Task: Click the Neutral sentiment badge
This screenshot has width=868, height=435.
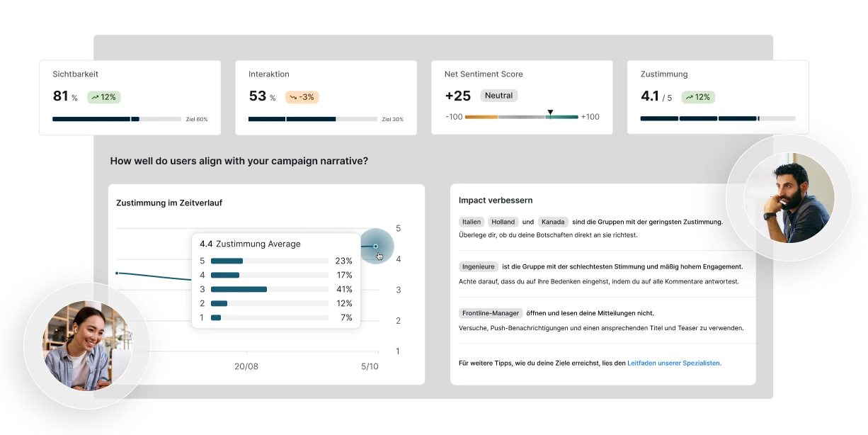Action: 499,96
